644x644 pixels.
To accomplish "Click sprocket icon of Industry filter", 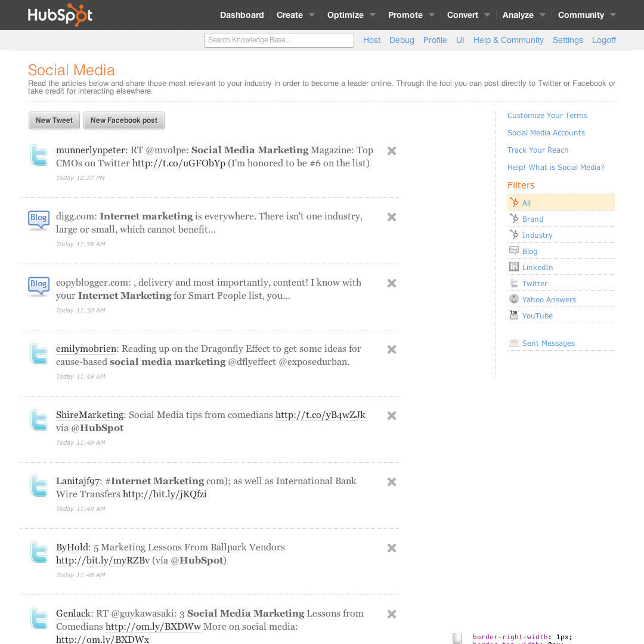I will [514, 234].
